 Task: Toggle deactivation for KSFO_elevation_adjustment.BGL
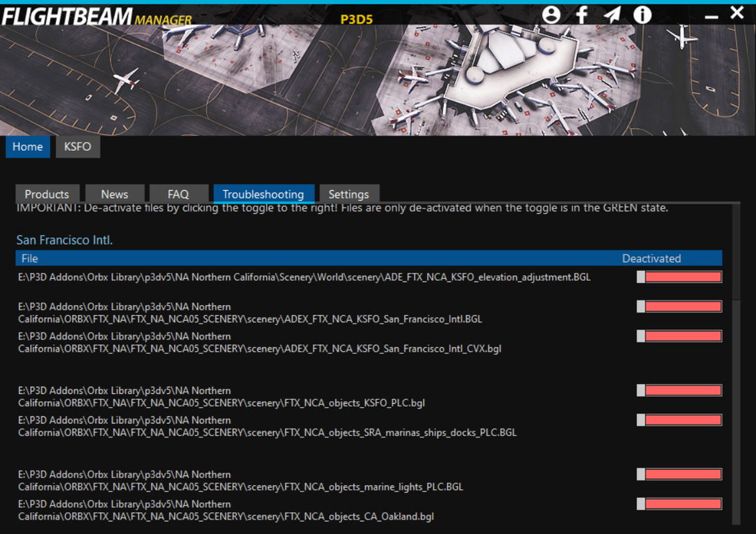pyautogui.click(x=679, y=277)
